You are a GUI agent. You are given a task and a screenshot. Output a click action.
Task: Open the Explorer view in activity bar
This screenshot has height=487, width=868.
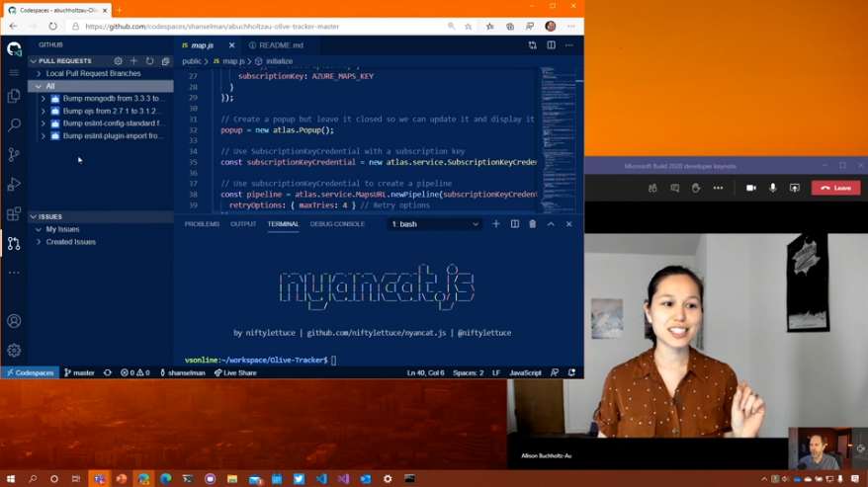(x=14, y=96)
